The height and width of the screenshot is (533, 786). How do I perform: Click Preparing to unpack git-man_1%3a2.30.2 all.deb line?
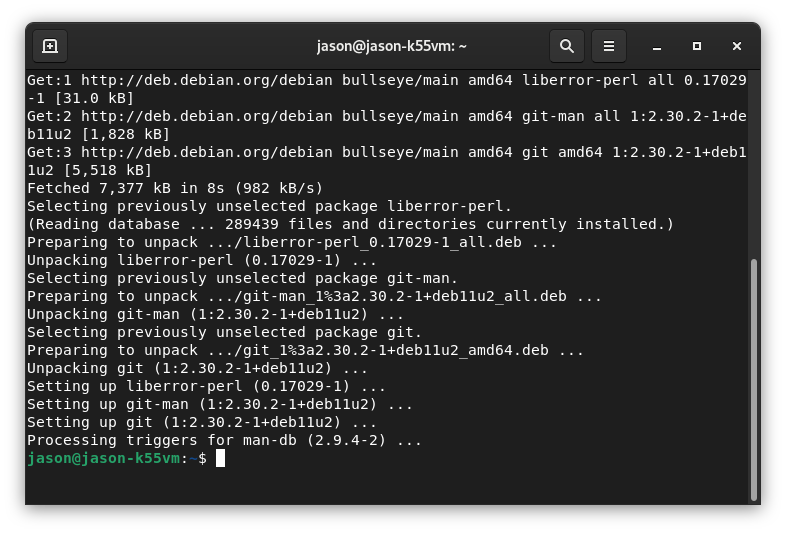click(x=314, y=296)
